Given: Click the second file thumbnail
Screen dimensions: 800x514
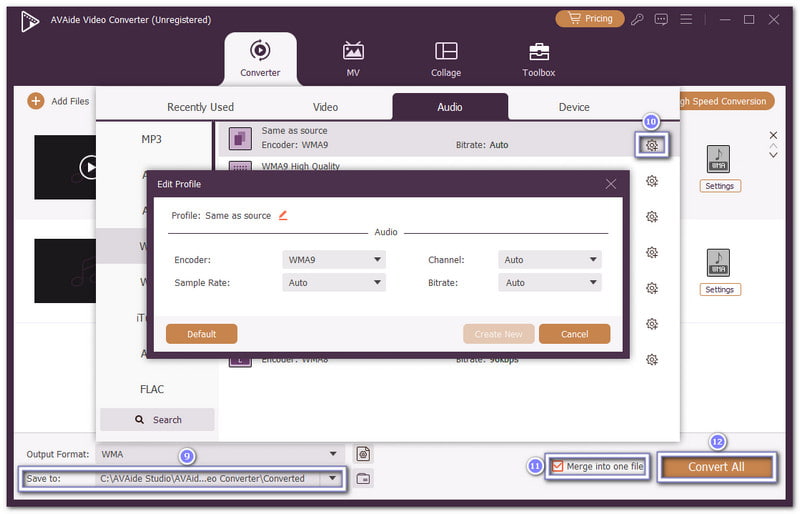Looking at the screenshot, I should pyautogui.click(x=65, y=271).
